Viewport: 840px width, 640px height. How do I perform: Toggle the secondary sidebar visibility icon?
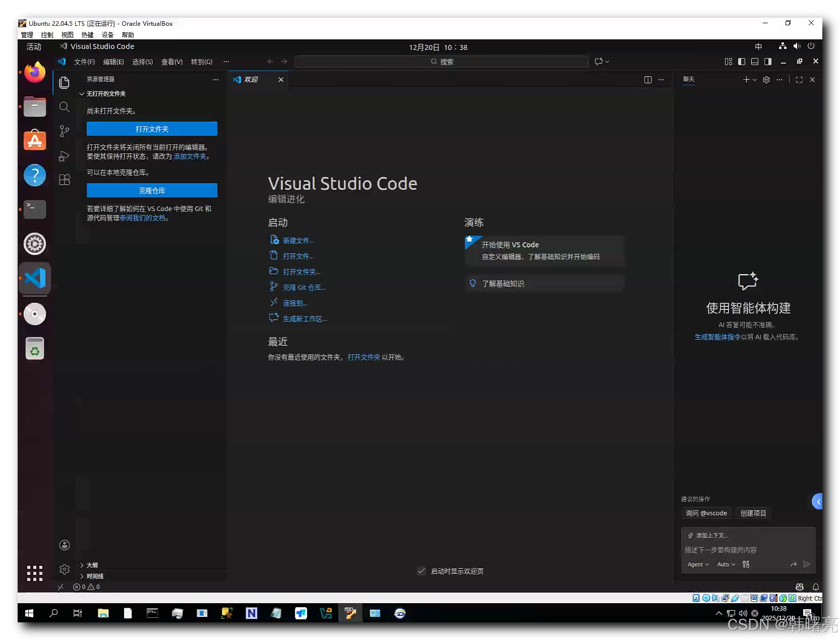pyautogui.click(x=768, y=62)
